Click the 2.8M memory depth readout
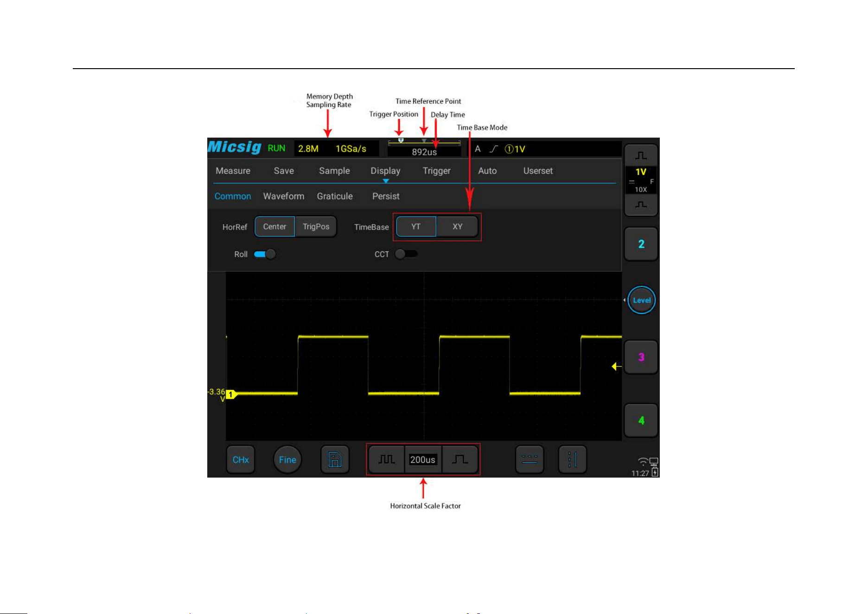Viewport: 868px width, 614px height. click(x=308, y=149)
